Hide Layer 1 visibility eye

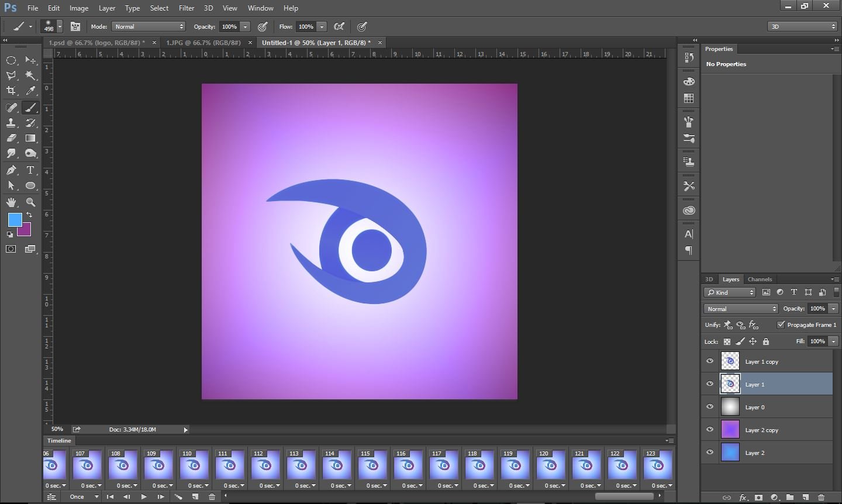[710, 384]
